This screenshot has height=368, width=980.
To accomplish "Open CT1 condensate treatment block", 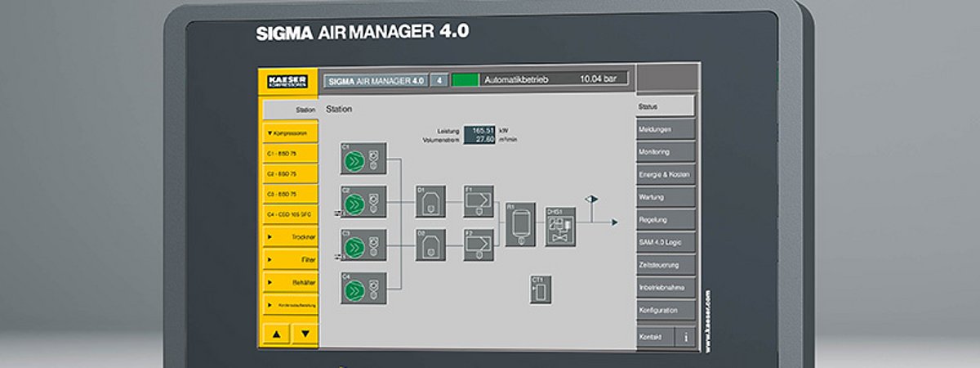I will (x=541, y=289).
